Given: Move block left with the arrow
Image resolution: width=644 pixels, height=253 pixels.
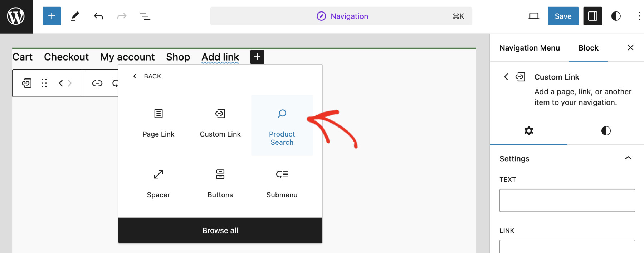Looking at the screenshot, I should click(61, 83).
